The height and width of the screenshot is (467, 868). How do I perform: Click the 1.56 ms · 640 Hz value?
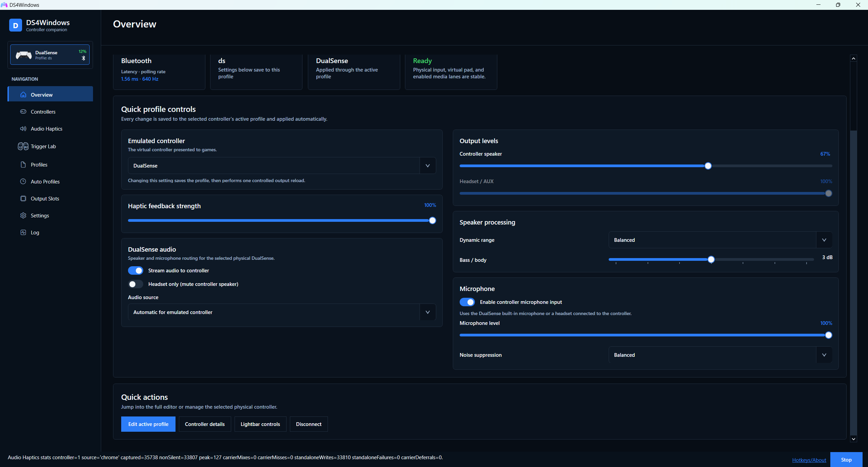[x=140, y=79]
